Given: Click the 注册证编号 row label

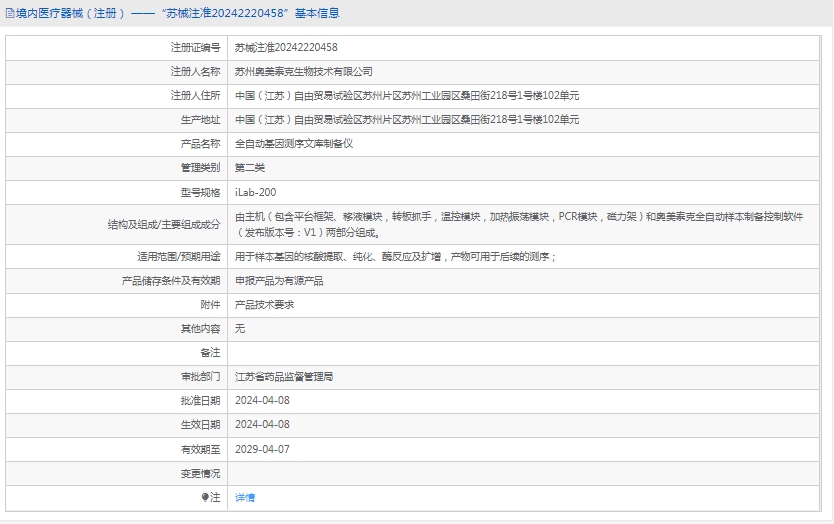Looking at the screenshot, I should point(195,47).
